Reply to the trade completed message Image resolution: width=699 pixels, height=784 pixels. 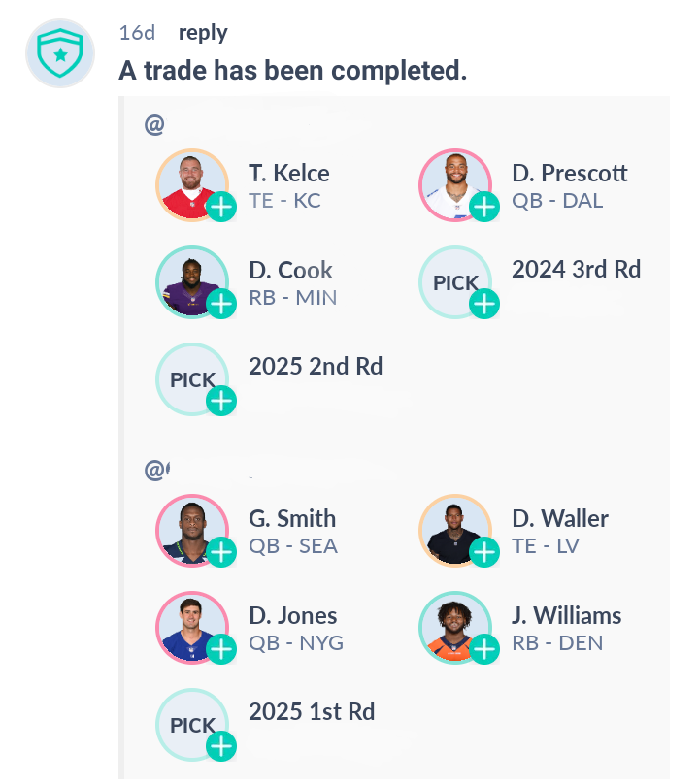(x=203, y=33)
